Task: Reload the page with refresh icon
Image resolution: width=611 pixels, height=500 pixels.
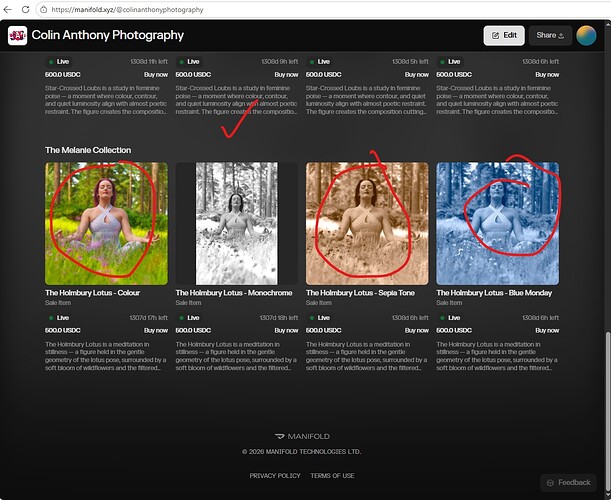Action: (25, 9)
